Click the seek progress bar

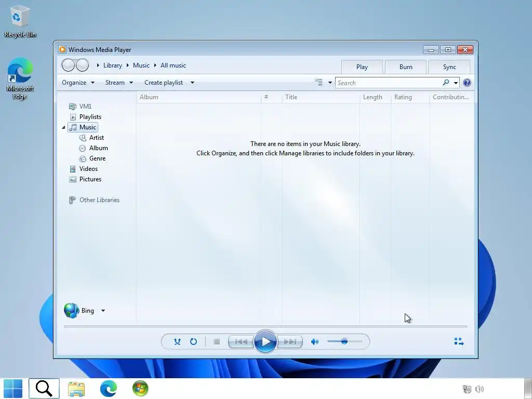coord(265,326)
